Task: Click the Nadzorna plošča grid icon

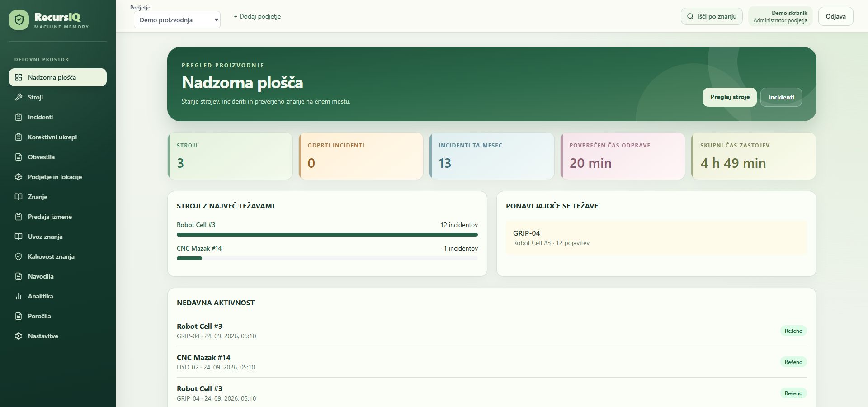Action: click(x=19, y=77)
